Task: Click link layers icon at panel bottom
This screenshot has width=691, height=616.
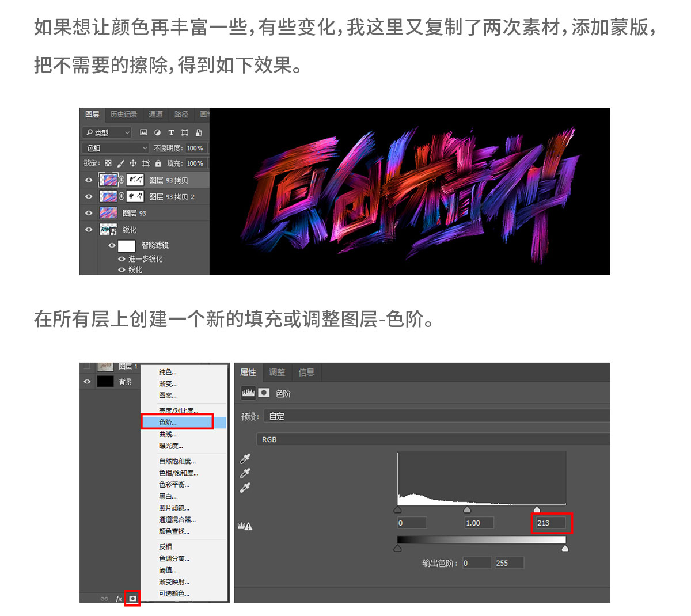Action: point(104,599)
